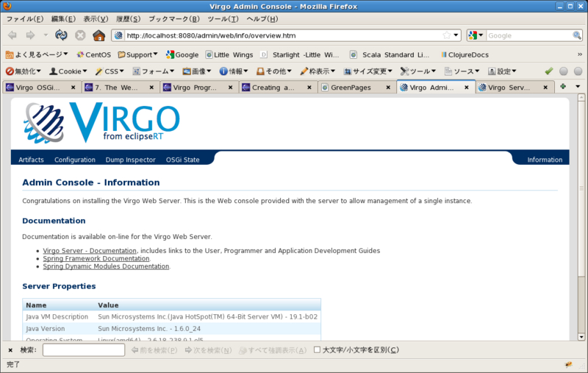Open the Starlight -Little Wi... bookmark
Image resolution: width=588 pixels, height=373 pixels.
tap(300, 54)
